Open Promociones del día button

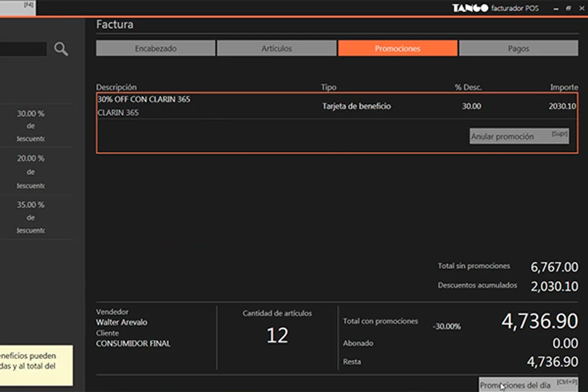[x=528, y=385]
